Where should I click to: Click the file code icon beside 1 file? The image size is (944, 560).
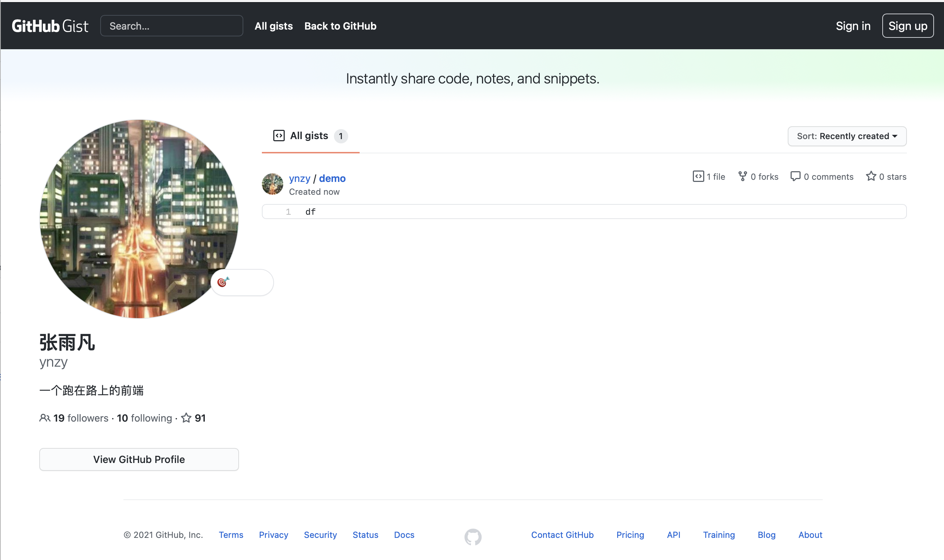[698, 176]
